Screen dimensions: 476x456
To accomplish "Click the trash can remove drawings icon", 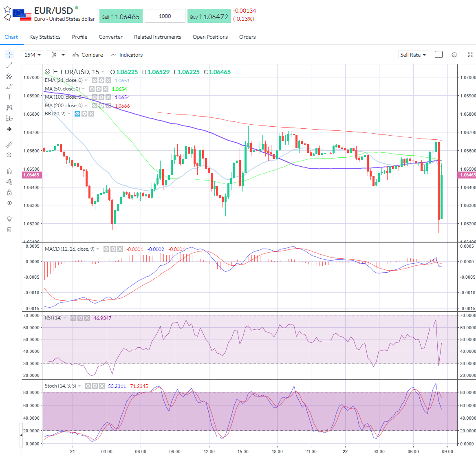I will (x=9, y=229).
